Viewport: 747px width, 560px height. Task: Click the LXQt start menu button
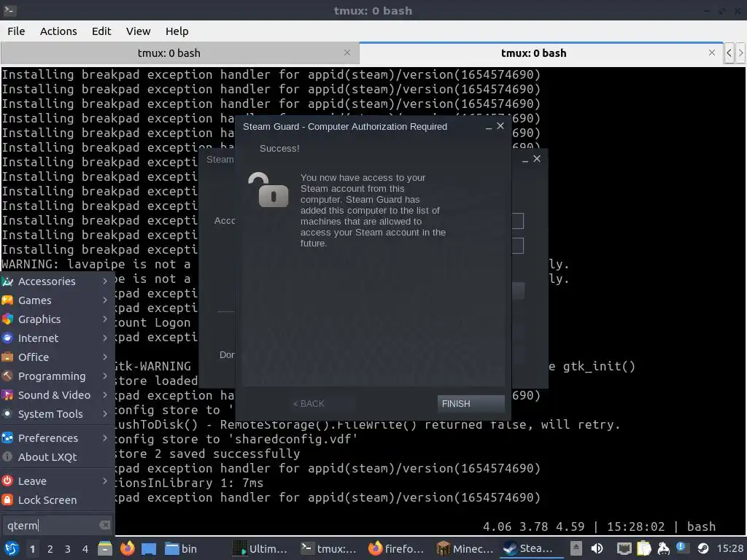[11, 548]
